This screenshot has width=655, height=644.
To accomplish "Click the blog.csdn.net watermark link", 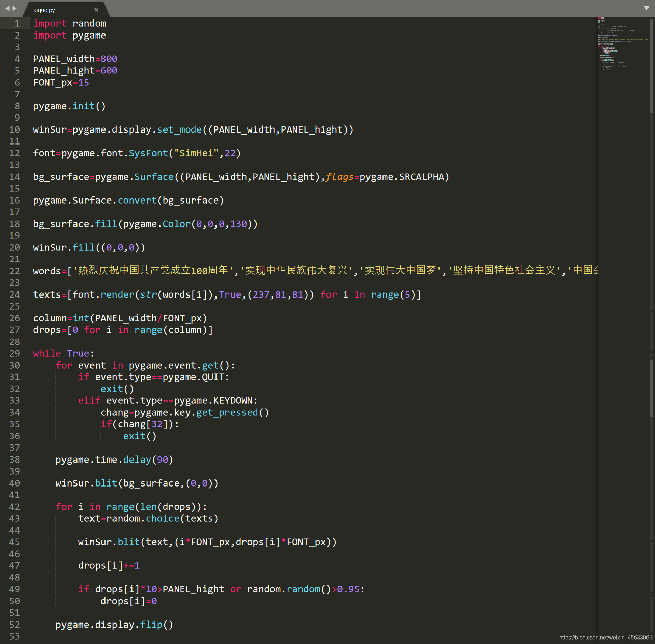I will (x=605, y=637).
